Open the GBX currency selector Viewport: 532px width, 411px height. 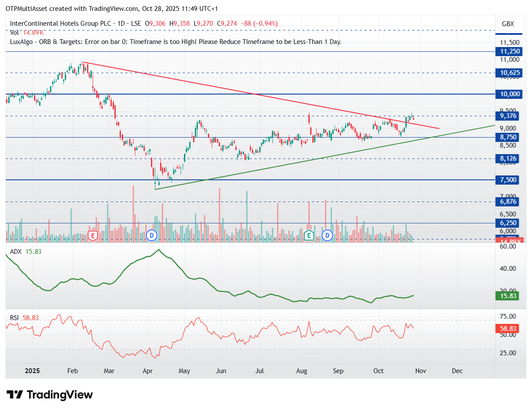(508, 24)
